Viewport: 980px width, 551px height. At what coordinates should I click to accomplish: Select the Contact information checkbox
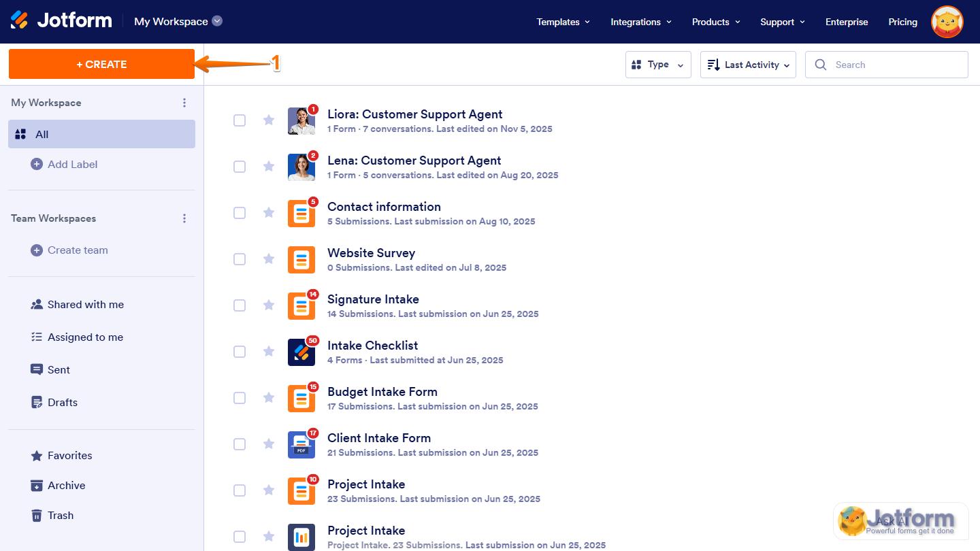coord(240,213)
